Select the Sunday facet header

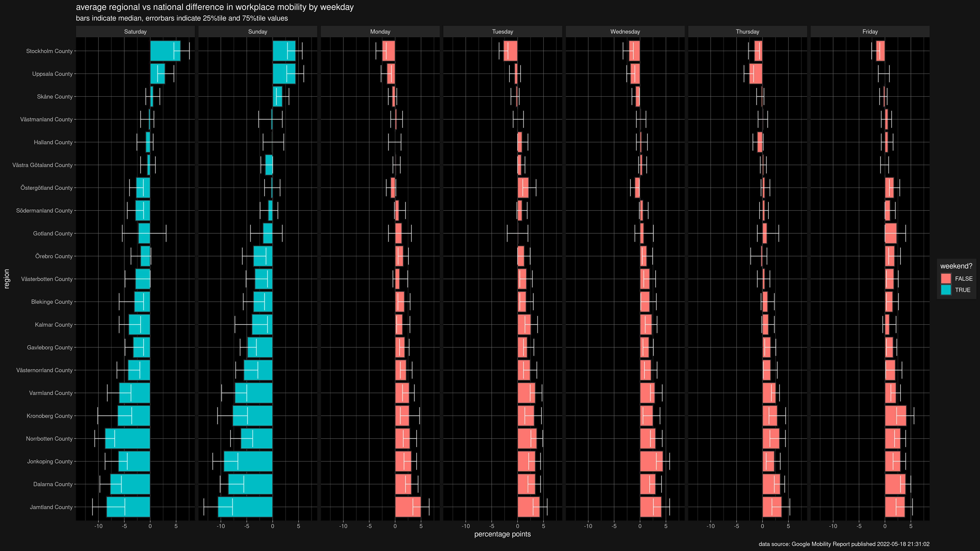pyautogui.click(x=258, y=32)
